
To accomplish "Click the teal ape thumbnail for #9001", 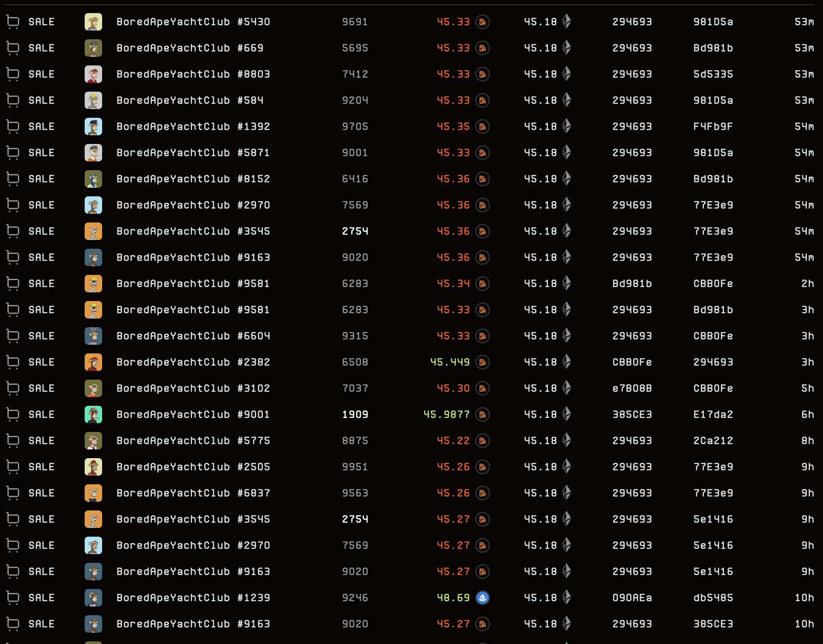I will click(93, 414).
